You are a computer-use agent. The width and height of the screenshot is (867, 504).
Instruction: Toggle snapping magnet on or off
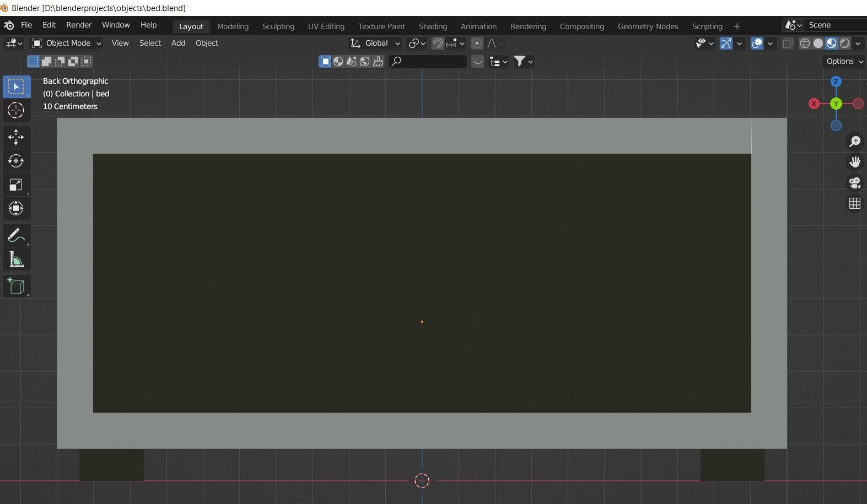coord(438,43)
